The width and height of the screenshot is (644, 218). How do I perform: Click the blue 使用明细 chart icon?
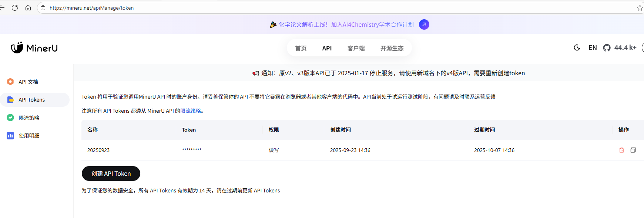(10, 136)
